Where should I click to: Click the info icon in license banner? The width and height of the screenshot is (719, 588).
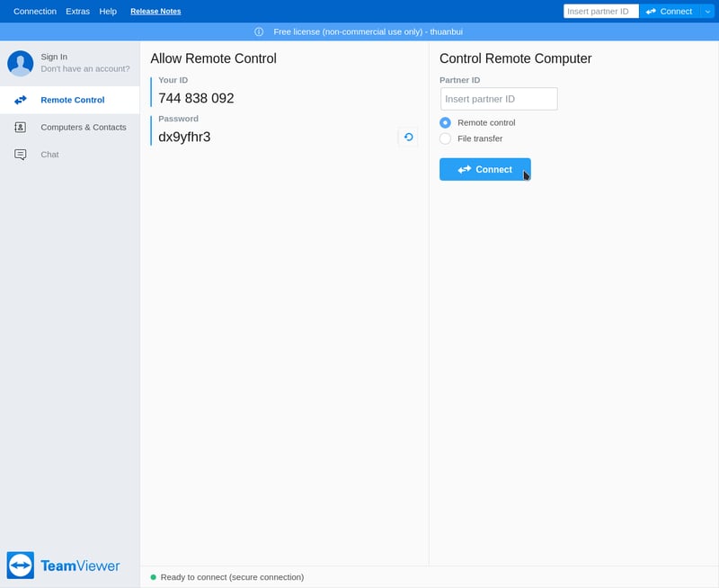click(259, 31)
